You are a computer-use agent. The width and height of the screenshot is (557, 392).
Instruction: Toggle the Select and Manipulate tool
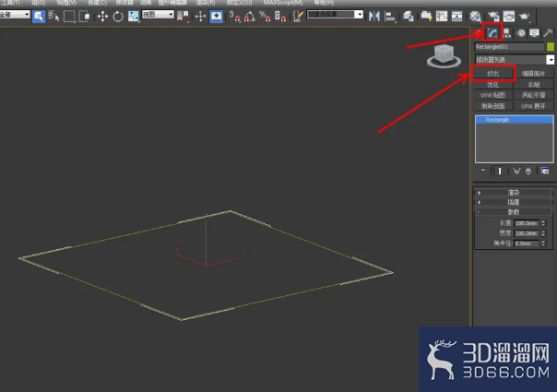tap(200, 17)
